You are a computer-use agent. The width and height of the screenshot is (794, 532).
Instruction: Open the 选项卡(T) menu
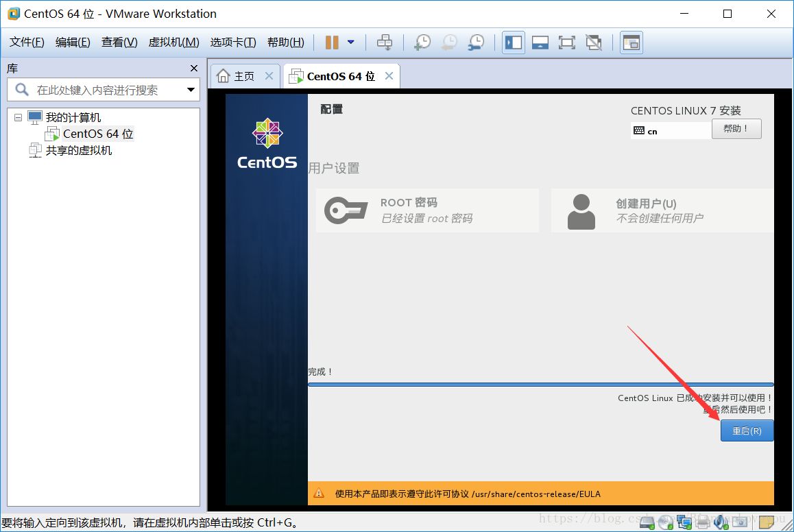(x=233, y=43)
